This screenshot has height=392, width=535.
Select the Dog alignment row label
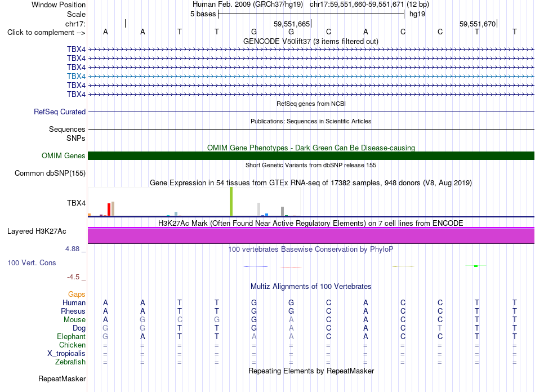[x=79, y=328]
